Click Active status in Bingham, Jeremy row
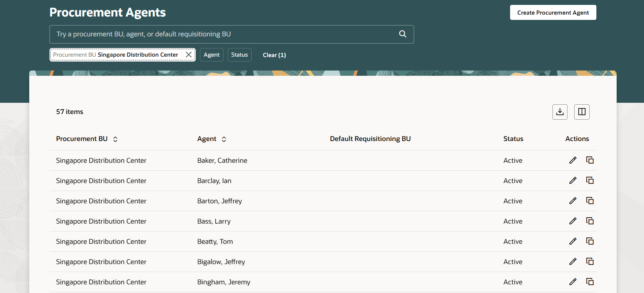 coord(513,282)
